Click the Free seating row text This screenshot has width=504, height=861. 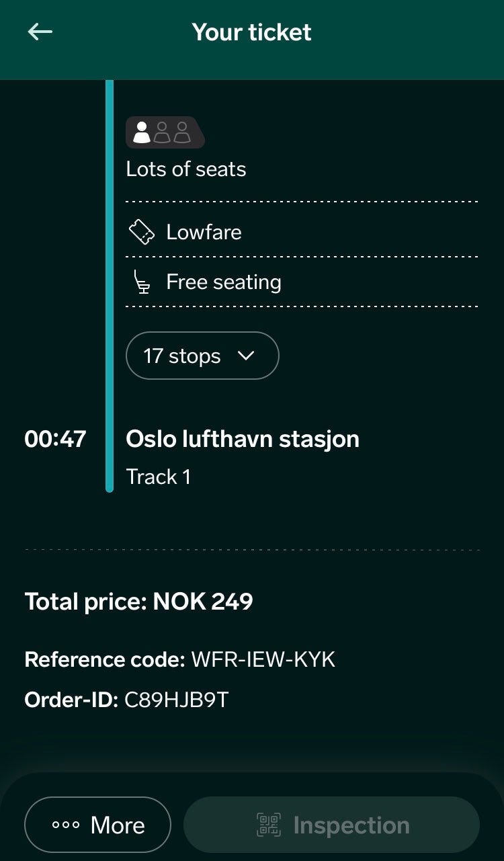pyautogui.click(x=224, y=282)
